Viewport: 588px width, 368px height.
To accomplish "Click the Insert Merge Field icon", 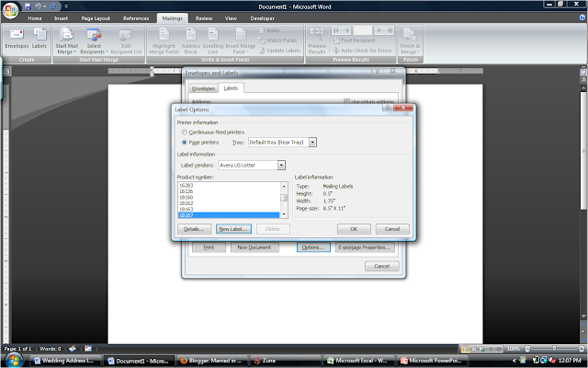I will 241,40.
